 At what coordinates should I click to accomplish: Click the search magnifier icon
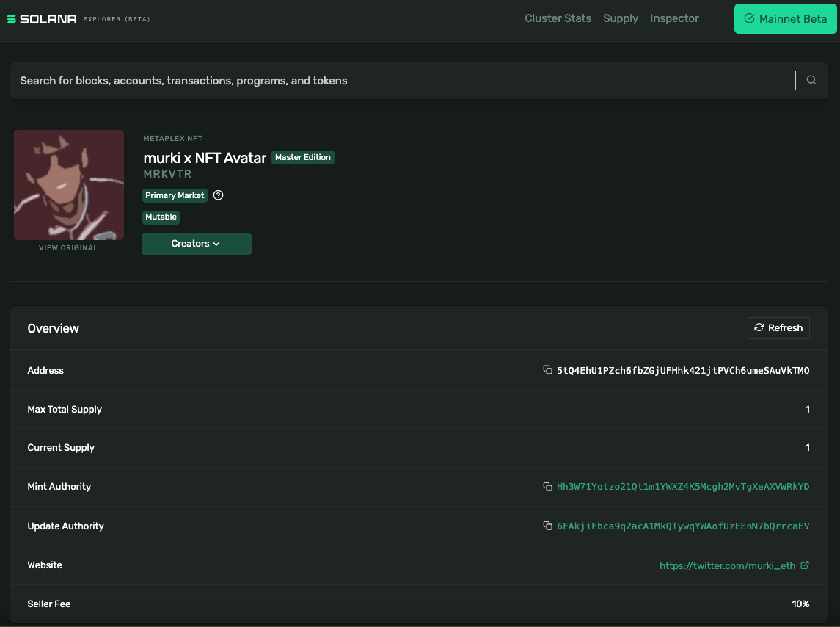pyautogui.click(x=811, y=81)
